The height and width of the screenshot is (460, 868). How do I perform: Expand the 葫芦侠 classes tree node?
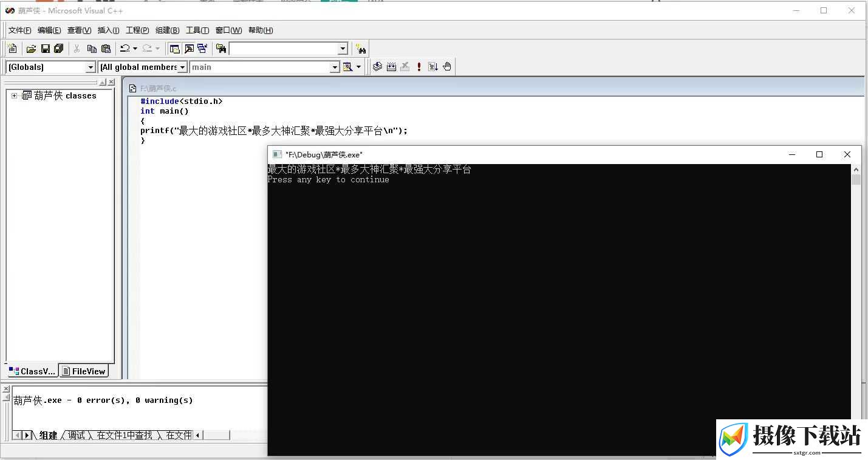click(15, 95)
